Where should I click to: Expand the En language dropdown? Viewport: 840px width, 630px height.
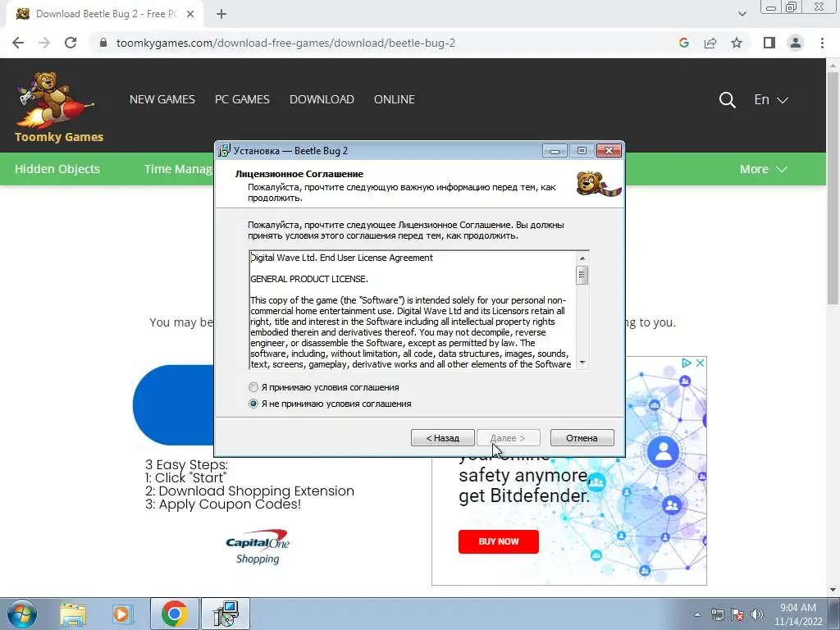tap(771, 99)
